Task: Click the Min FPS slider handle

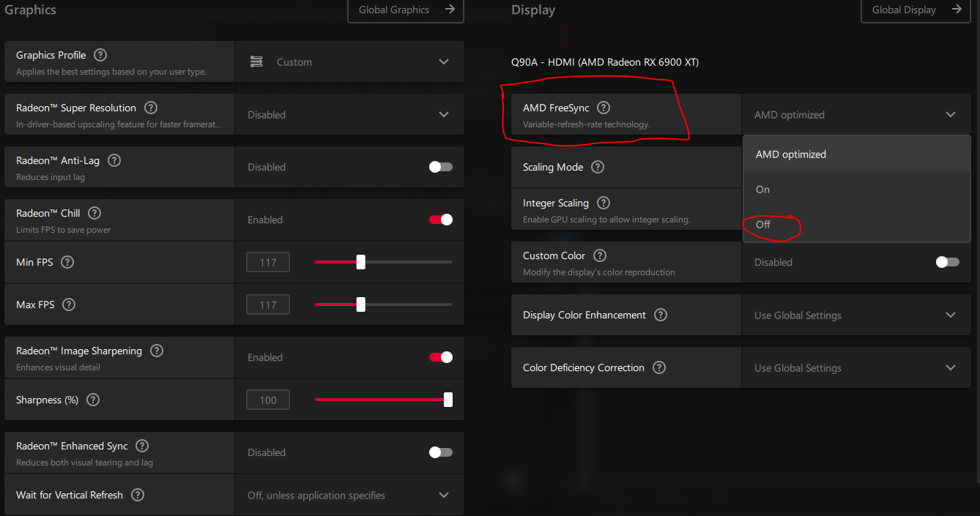Action: [360, 262]
